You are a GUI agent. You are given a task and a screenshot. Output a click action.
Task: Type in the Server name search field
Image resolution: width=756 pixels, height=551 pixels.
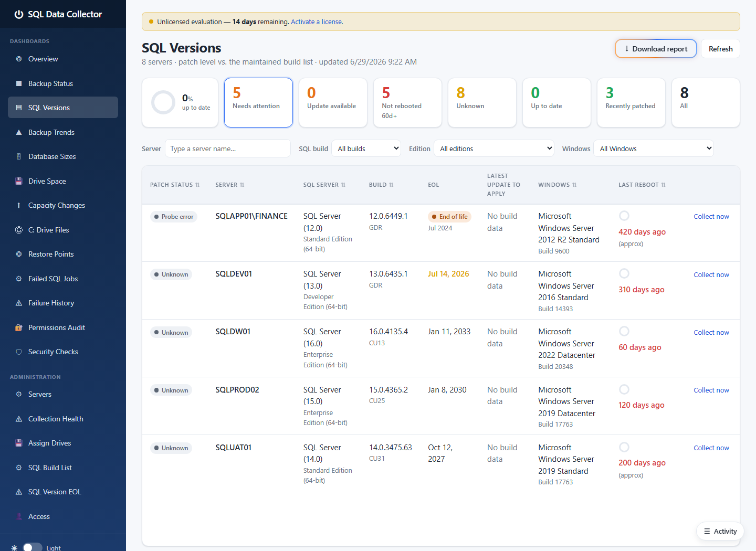point(228,149)
